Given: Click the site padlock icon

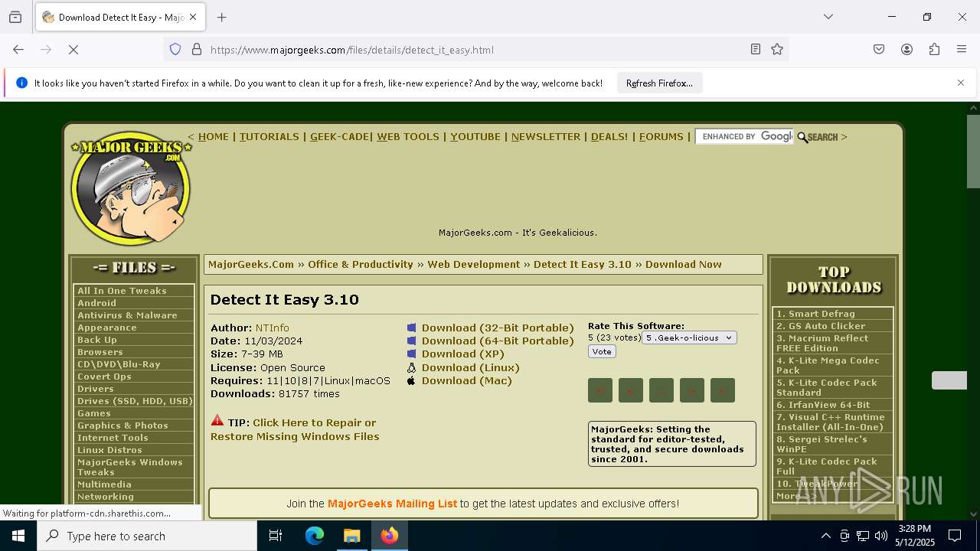Looking at the screenshot, I should pos(197,50).
